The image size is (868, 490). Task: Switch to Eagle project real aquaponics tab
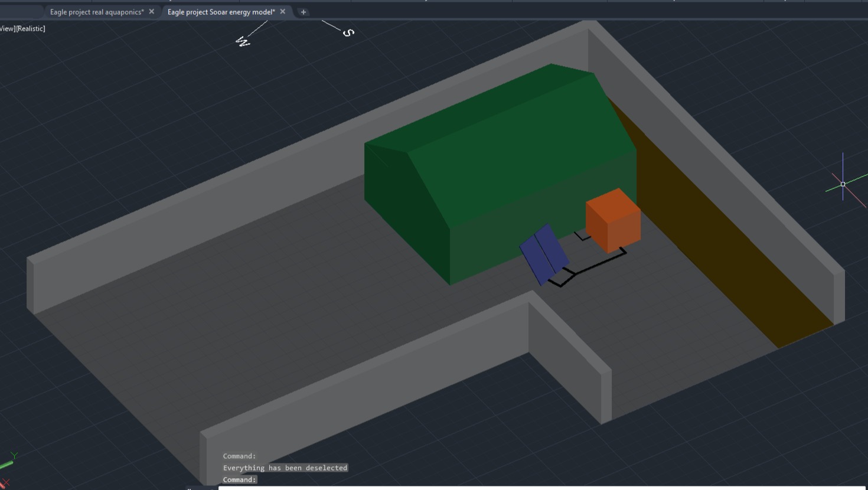coord(96,12)
